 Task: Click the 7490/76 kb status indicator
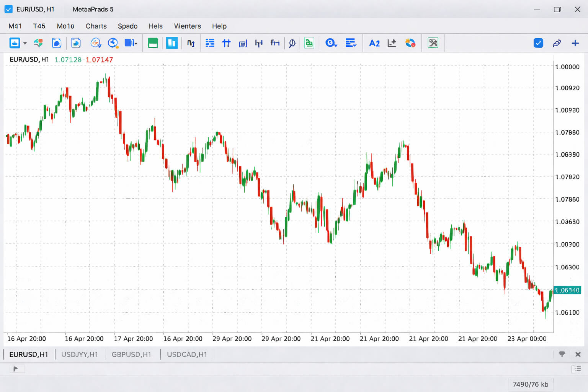[x=530, y=384]
